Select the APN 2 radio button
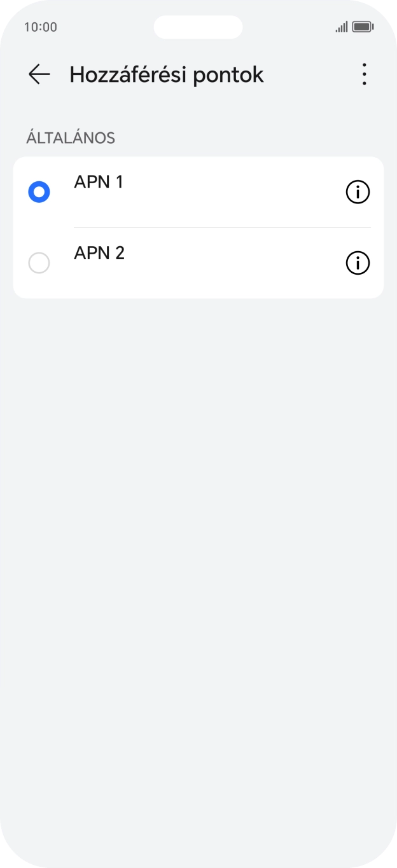The height and width of the screenshot is (868, 397). (39, 263)
